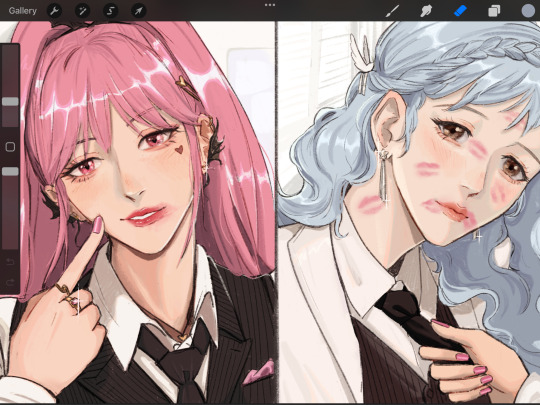Image resolution: width=540 pixels, height=405 pixels.
Task: Select the Smudge finger tool
Action: click(x=426, y=11)
